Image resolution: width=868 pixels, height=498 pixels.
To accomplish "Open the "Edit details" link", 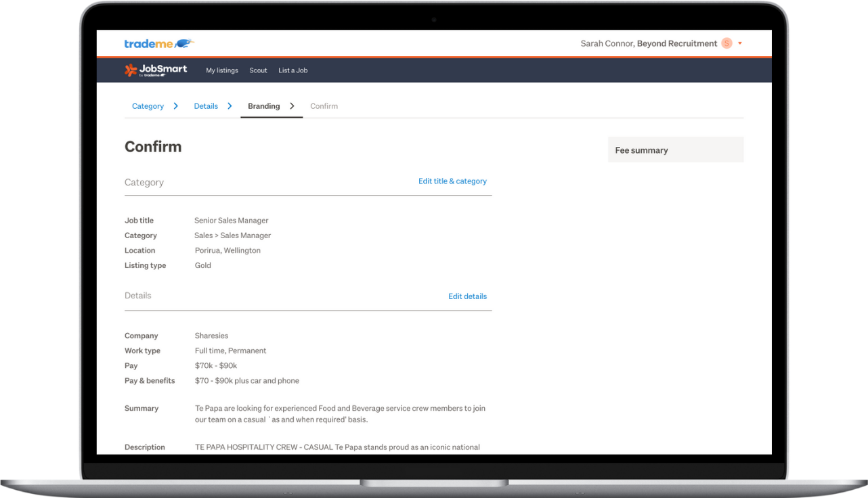I will coord(467,296).
